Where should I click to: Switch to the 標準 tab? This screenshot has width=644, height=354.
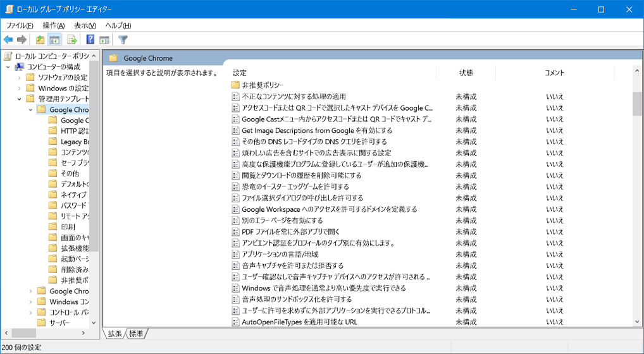137,334
